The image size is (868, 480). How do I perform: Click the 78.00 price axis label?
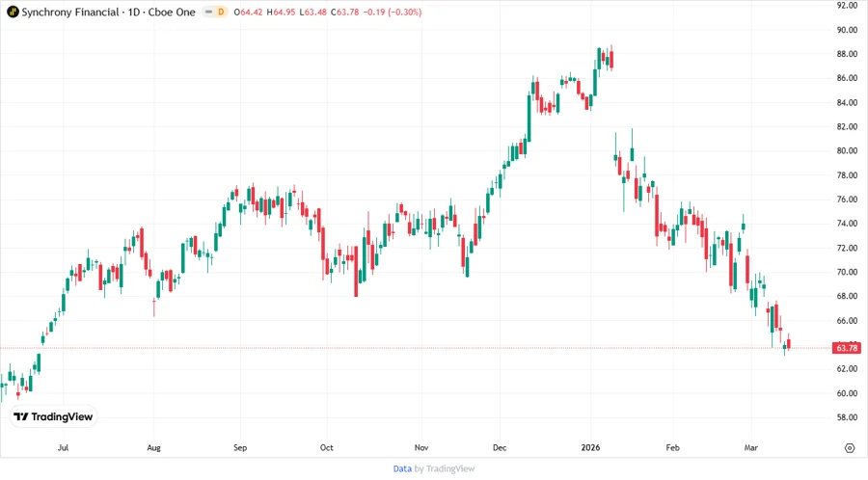[x=847, y=174]
